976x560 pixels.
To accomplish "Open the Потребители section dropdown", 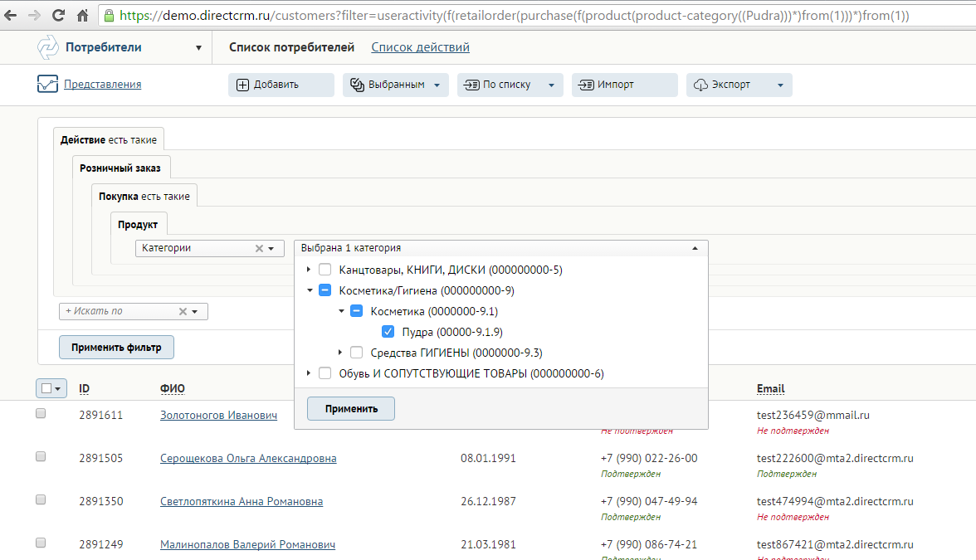I will coord(198,48).
